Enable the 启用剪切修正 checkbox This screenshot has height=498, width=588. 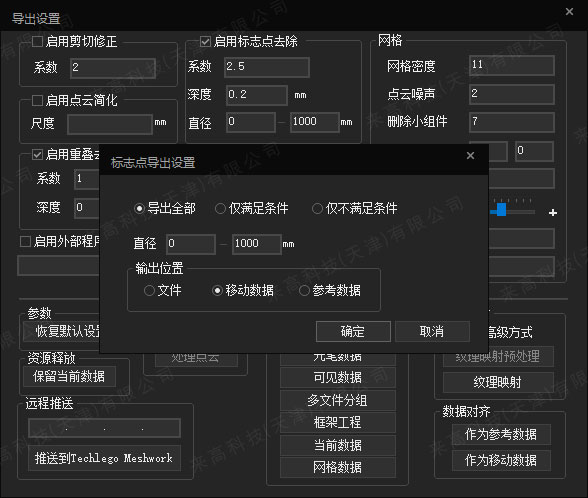tap(37, 41)
